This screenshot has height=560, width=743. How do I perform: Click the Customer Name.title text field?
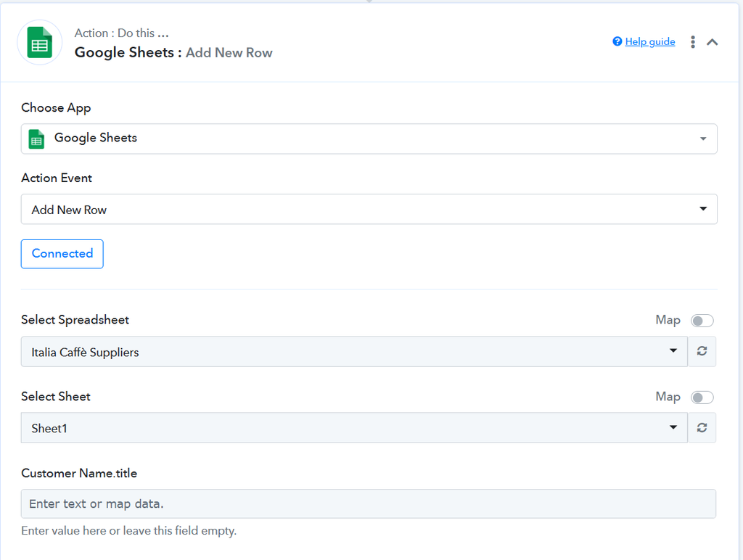pyautogui.click(x=369, y=503)
